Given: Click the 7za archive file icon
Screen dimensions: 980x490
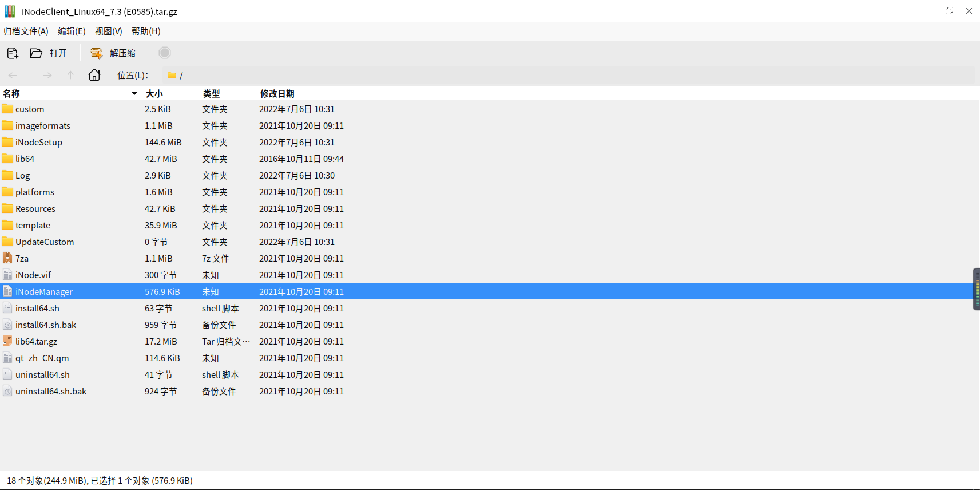Looking at the screenshot, I should coord(7,258).
